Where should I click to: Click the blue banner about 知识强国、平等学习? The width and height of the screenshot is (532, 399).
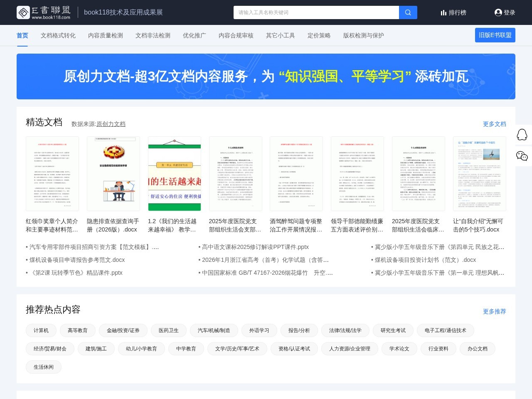(x=266, y=76)
